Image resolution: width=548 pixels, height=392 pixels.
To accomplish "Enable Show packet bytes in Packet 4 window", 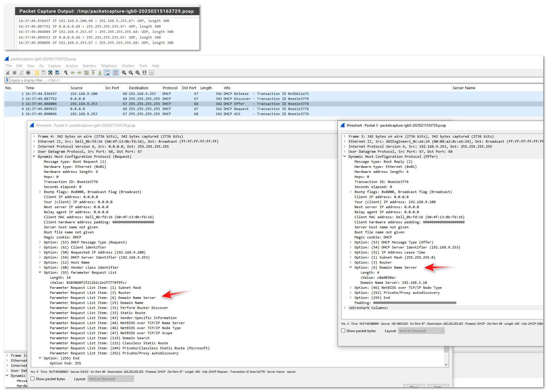I will click(x=33, y=379).
